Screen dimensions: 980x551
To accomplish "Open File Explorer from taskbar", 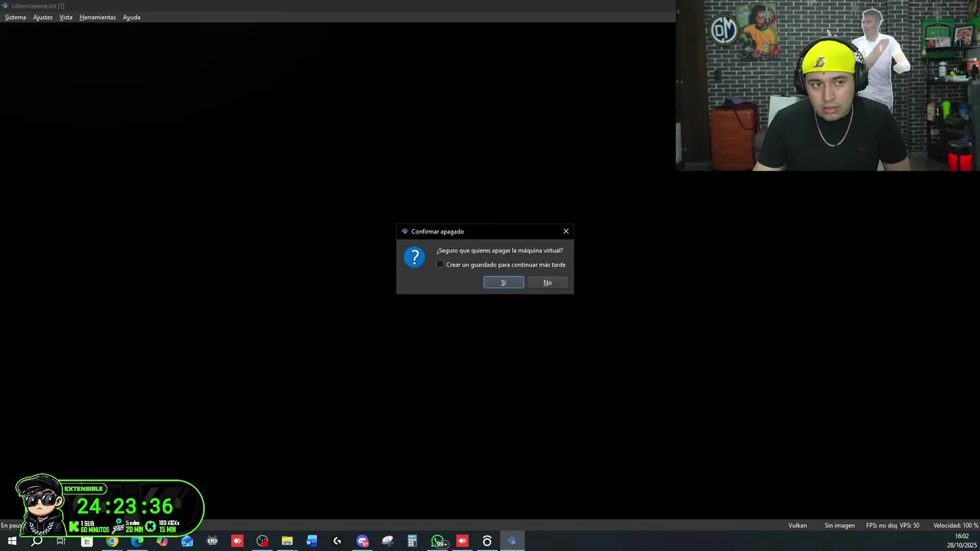I will pos(287,541).
